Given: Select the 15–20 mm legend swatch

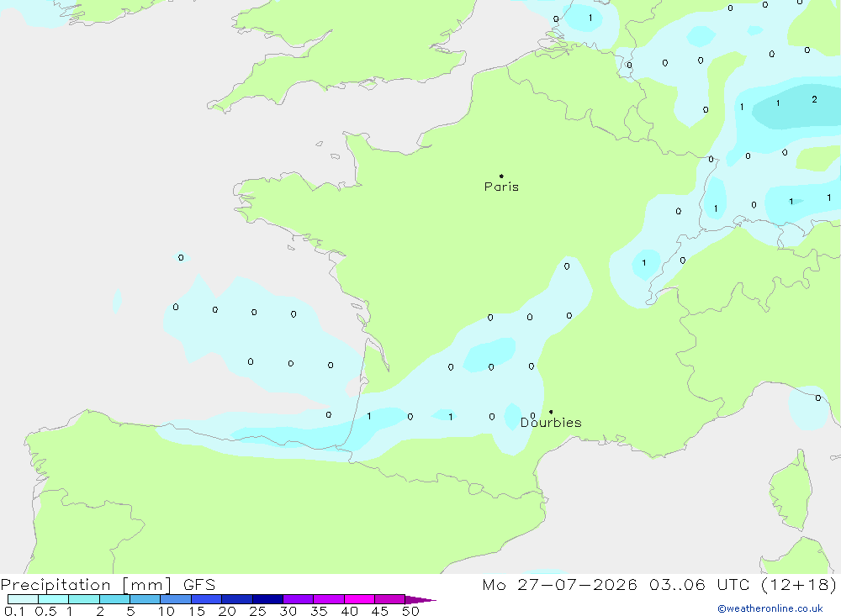Looking at the screenshot, I should pyautogui.click(x=206, y=599).
